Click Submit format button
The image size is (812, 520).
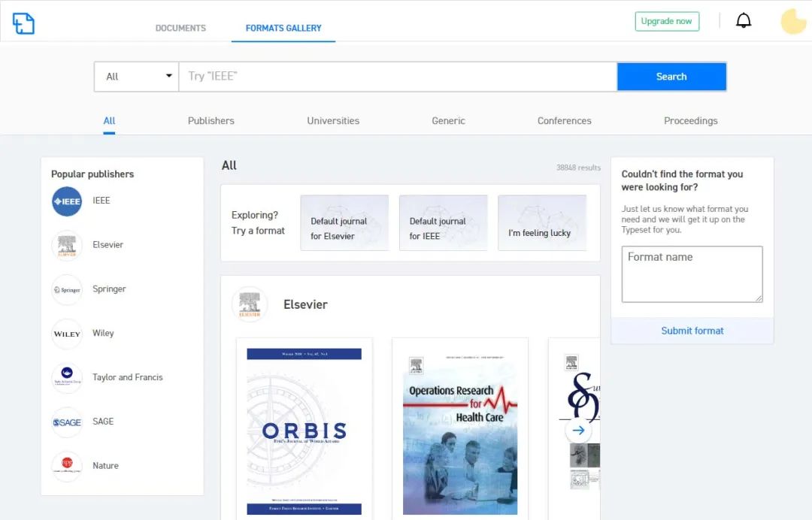coord(692,331)
